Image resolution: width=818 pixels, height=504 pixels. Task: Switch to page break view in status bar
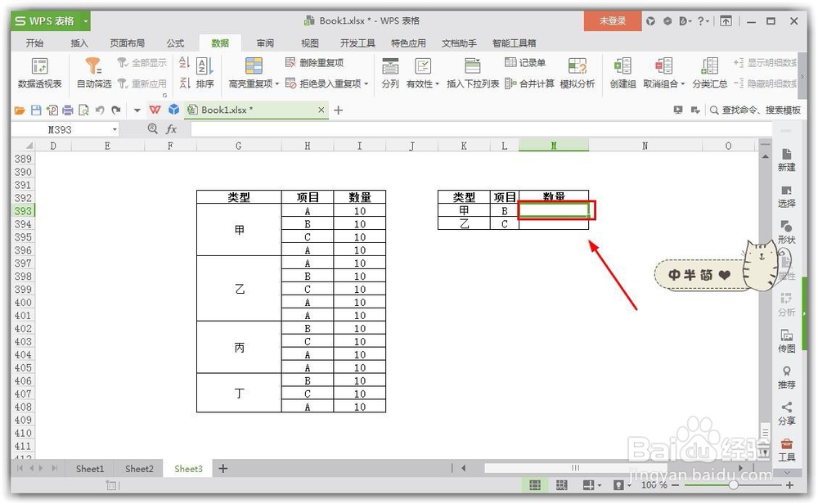(x=561, y=485)
